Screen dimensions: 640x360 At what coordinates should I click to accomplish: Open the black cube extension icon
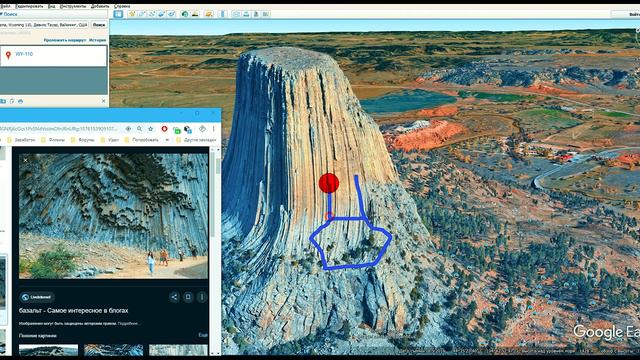(188, 129)
